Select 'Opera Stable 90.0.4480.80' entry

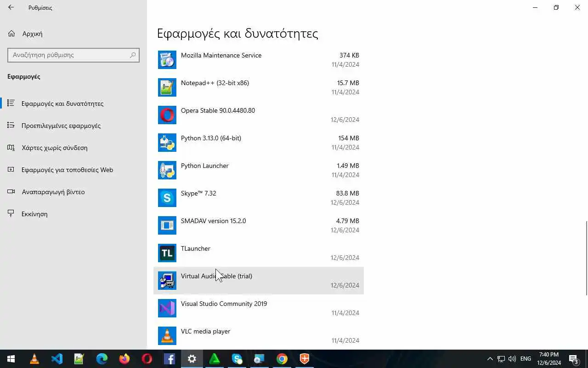[218, 110]
